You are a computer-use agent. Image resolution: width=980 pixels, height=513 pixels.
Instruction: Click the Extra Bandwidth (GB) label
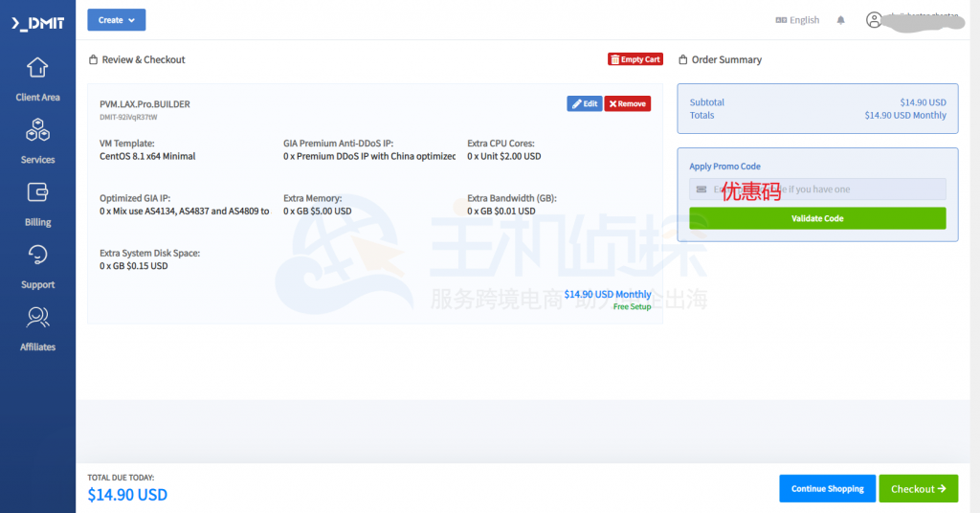(512, 199)
